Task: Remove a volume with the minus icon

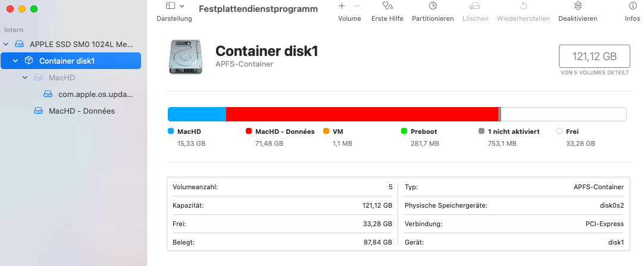Action: (357, 6)
